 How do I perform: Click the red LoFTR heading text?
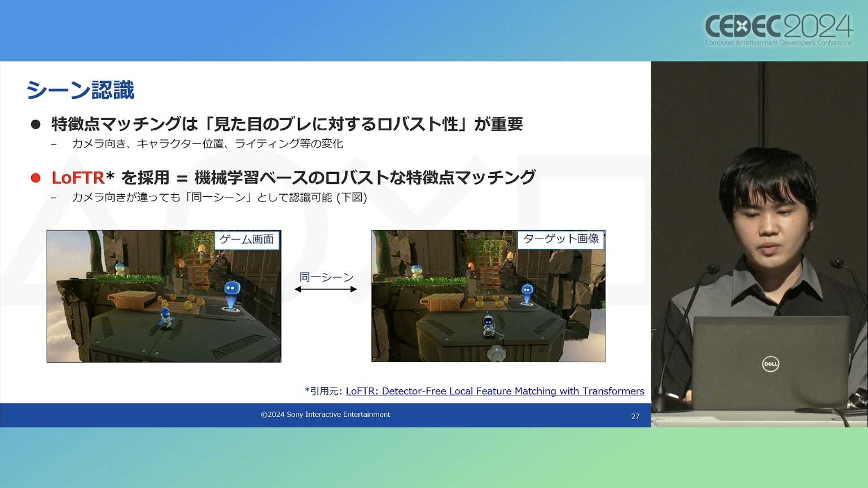coord(78,178)
